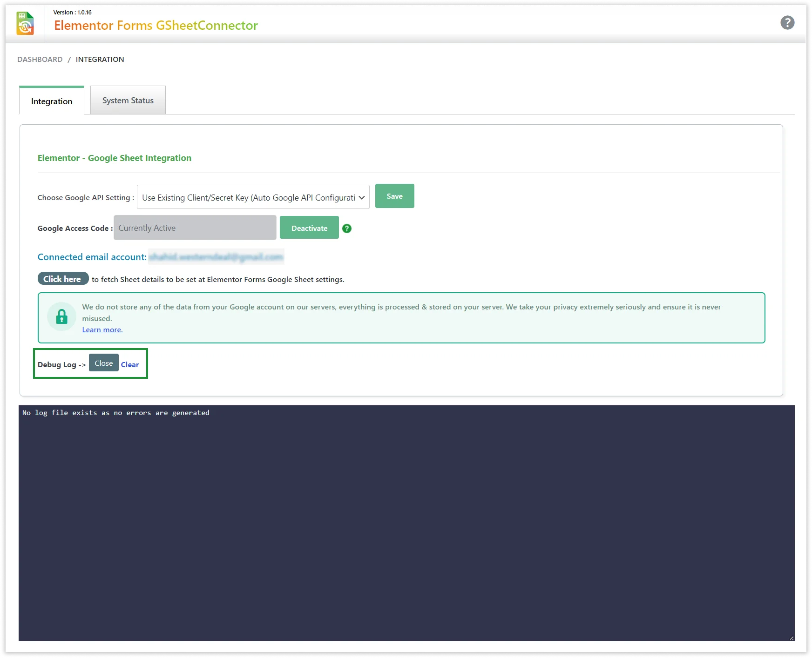This screenshot has width=812, height=658.
Task: Click the green padlock privacy icon
Action: (61, 317)
